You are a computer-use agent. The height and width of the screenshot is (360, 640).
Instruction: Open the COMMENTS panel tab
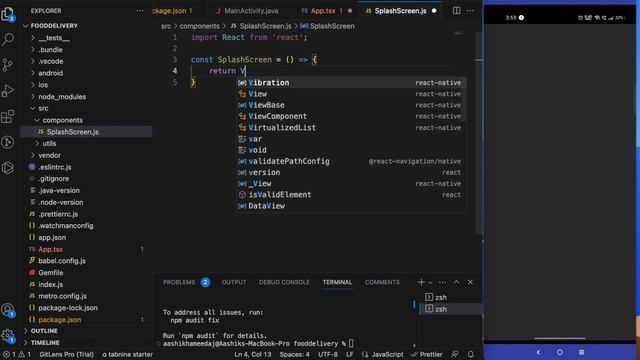[382, 282]
